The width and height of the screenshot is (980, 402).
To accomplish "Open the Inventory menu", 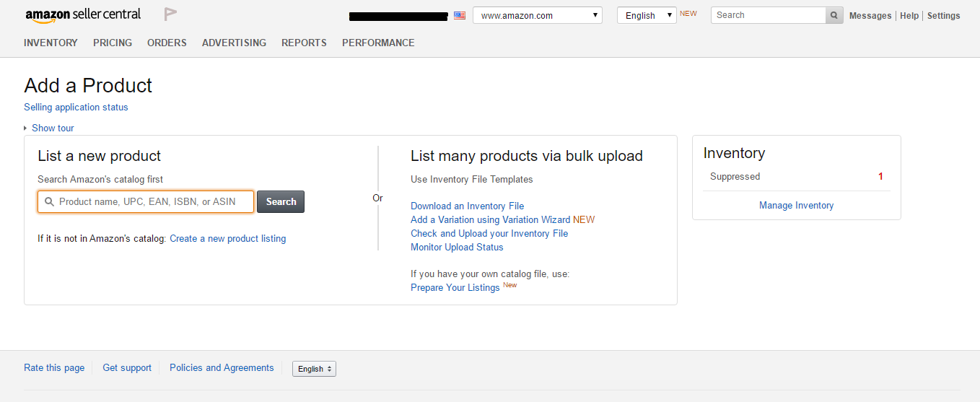I will [51, 43].
